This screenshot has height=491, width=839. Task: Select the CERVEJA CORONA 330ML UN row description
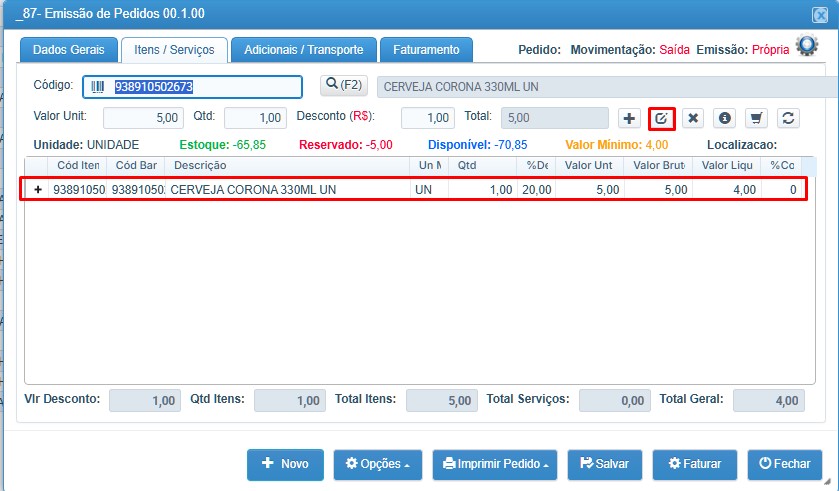(253, 189)
